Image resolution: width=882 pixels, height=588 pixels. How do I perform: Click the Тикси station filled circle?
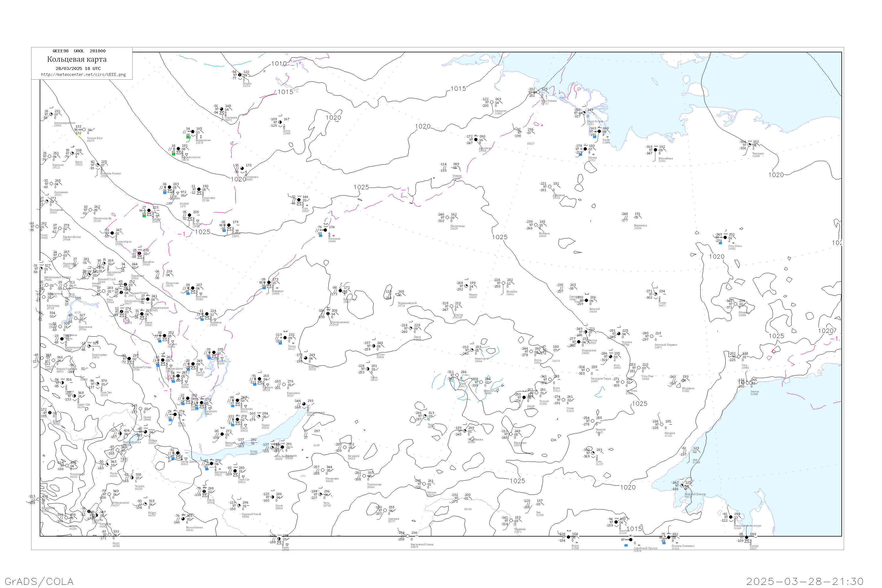[x=599, y=131]
